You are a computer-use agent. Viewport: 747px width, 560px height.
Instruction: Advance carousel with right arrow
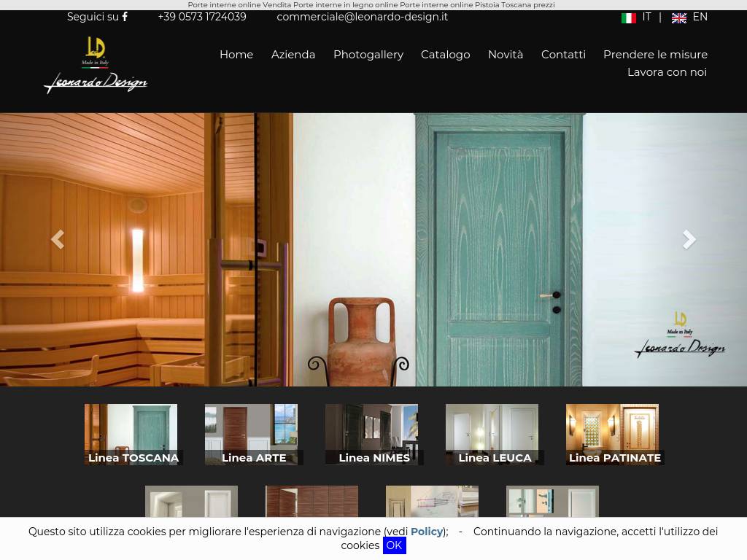pyautogui.click(x=689, y=239)
